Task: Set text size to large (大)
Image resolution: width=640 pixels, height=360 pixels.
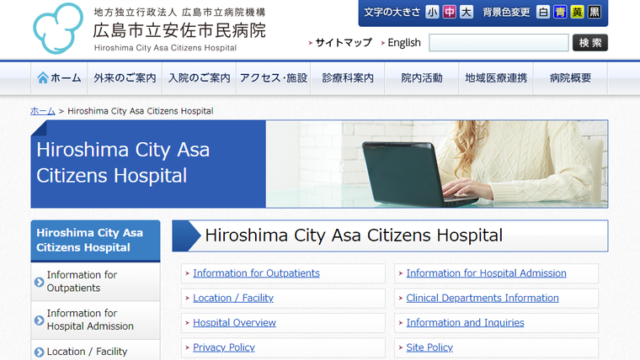Action: click(x=466, y=12)
